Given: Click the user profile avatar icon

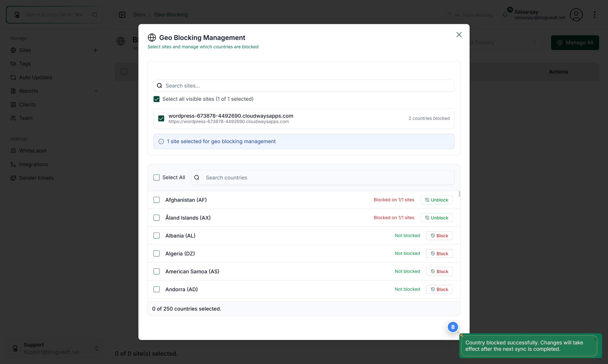Looking at the screenshot, I should pos(576,15).
